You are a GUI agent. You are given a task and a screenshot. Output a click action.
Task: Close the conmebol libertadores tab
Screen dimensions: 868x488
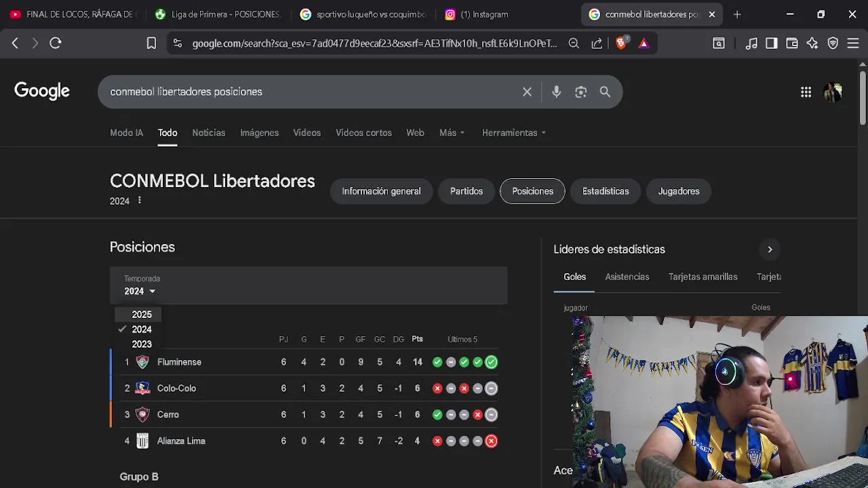point(711,14)
